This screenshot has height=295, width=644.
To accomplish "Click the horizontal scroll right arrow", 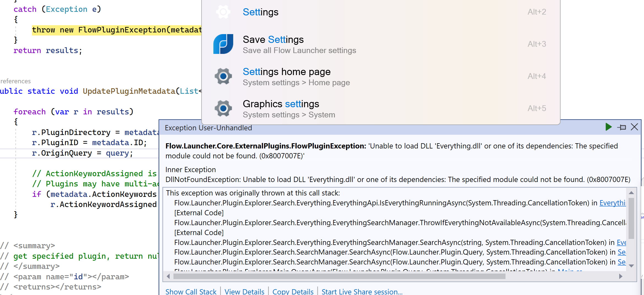I will pyautogui.click(x=621, y=276).
